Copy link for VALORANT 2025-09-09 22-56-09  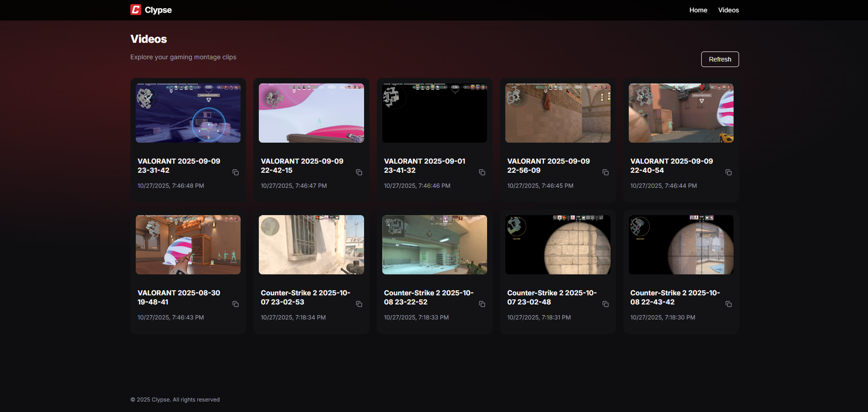tap(606, 172)
